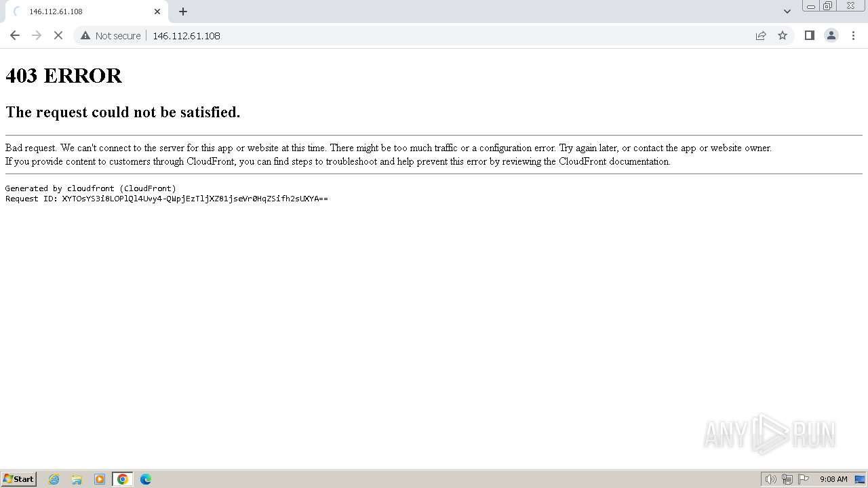This screenshot has width=868, height=488.
Task: Expand the tab search chevron
Action: coord(787,12)
